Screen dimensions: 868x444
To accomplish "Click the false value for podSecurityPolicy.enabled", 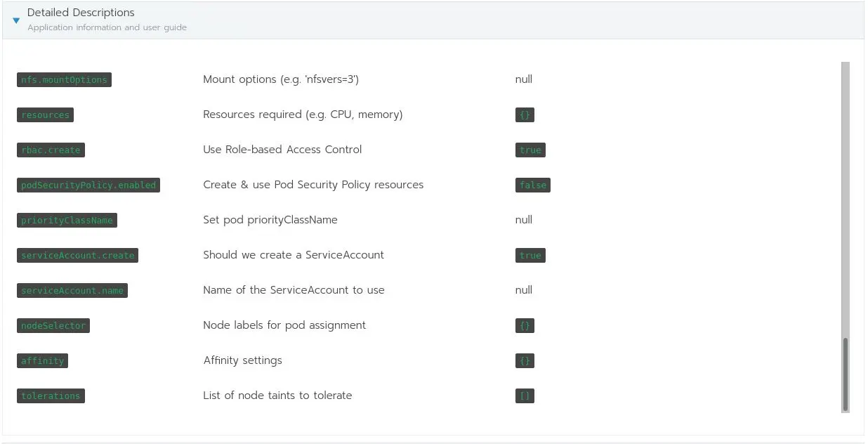I will click(x=532, y=185).
